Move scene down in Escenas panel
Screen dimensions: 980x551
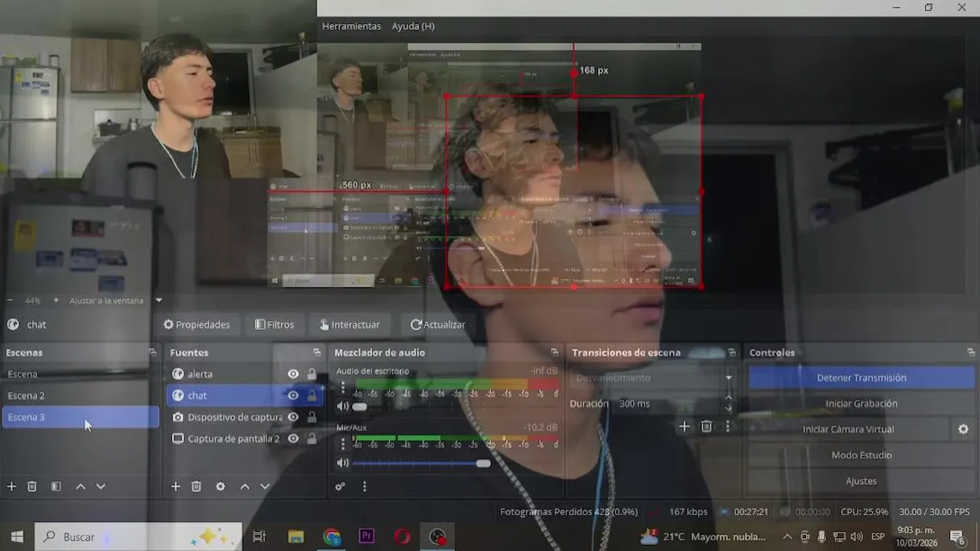coord(100,487)
